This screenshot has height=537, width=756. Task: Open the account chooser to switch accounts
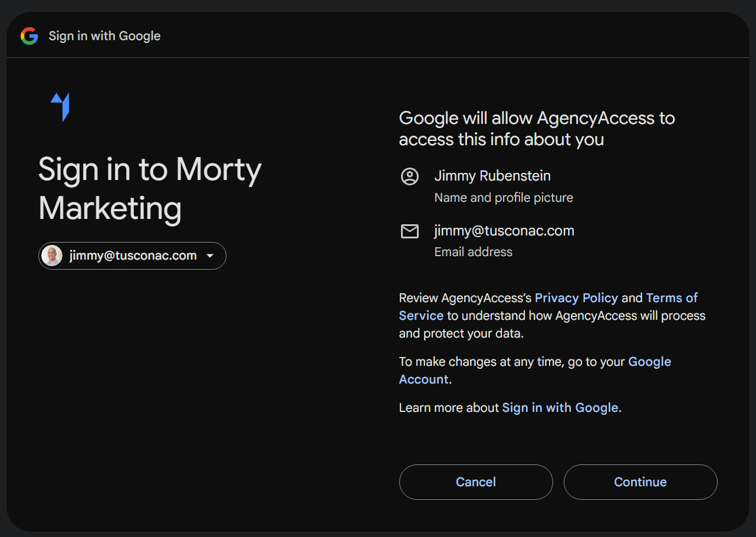(132, 256)
